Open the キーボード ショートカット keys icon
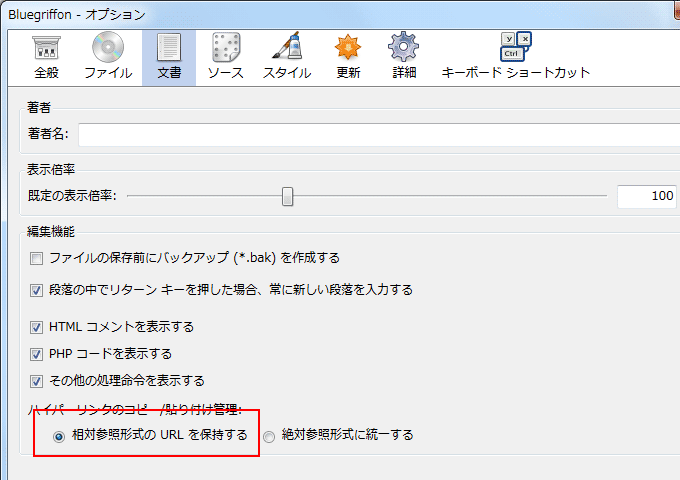Image resolution: width=680 pixels, height=480 pixels. [516, 47]
